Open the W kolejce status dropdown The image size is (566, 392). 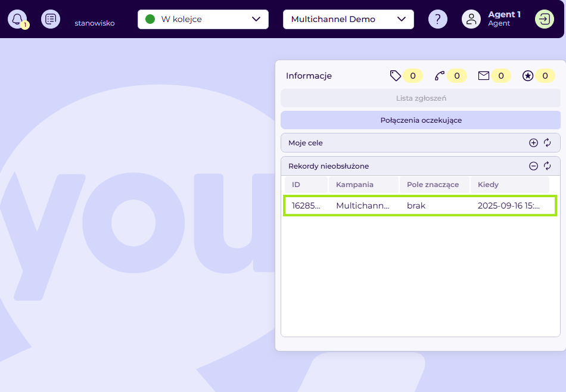[203, 19]
